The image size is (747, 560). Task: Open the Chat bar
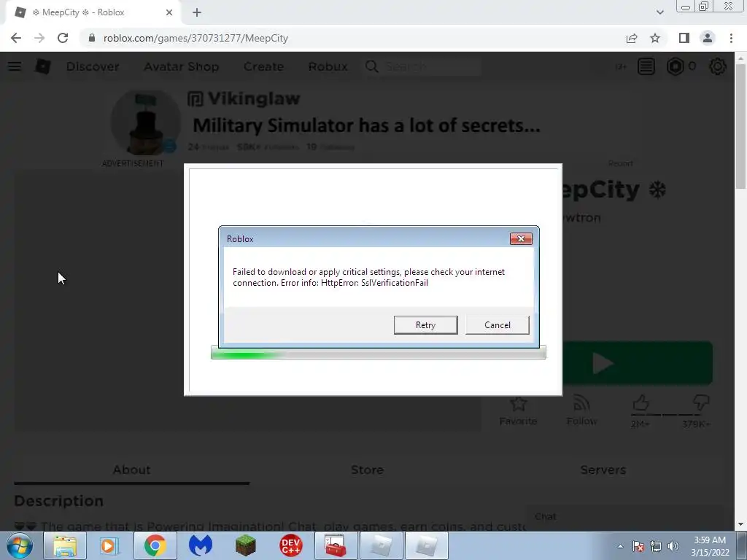tap(624, 517)
